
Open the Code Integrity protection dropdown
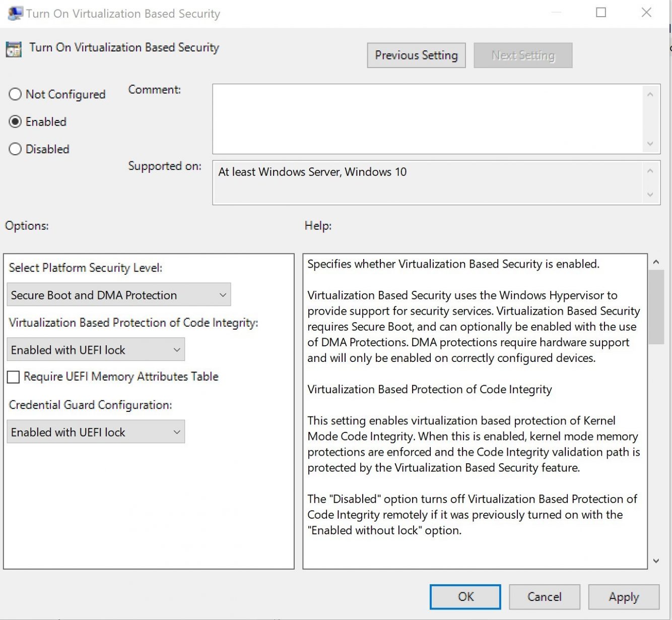[x=176, y=349]
